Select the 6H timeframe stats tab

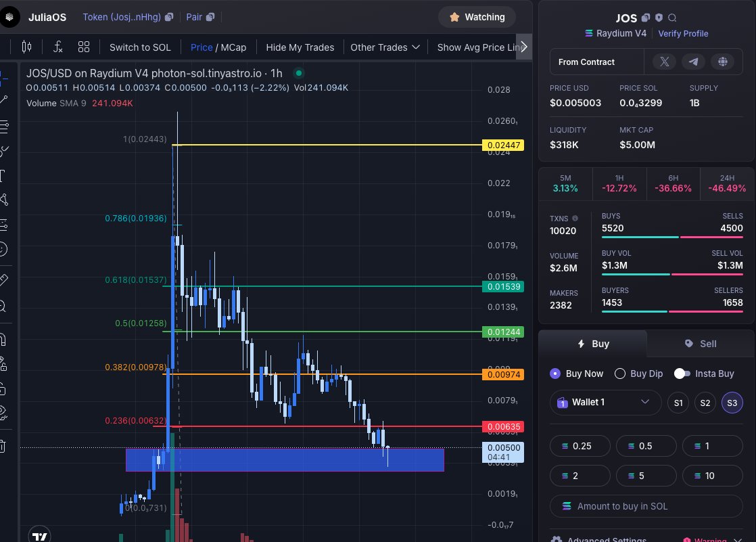(673, 183)
